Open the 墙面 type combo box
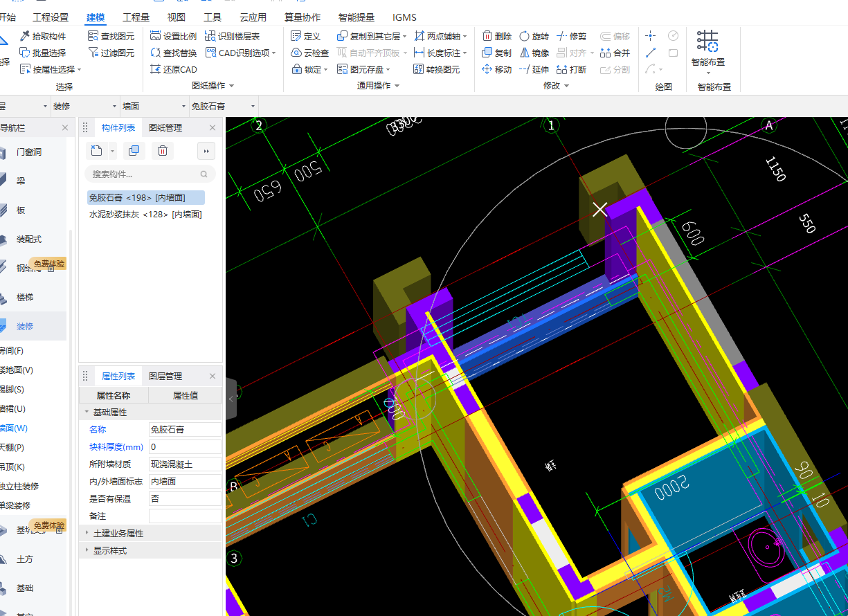This screenshot has height=616, width=848. click(154, 106)
